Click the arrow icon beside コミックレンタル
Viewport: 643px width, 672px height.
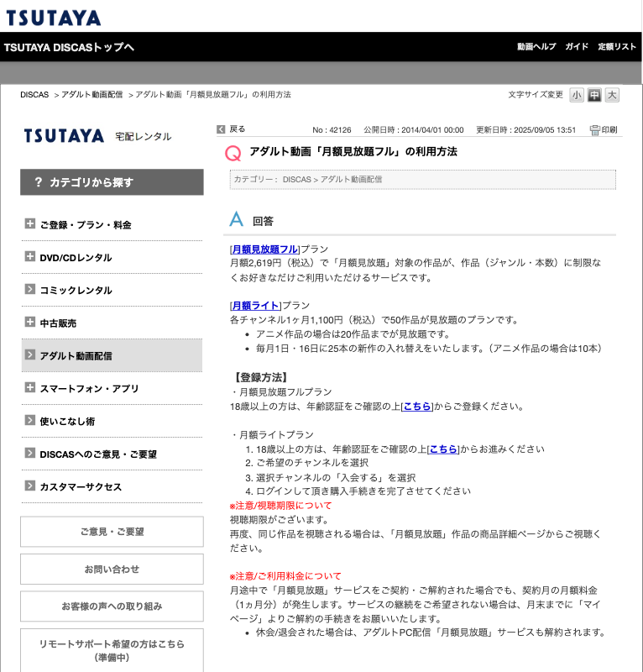click(x=29, y=289)
